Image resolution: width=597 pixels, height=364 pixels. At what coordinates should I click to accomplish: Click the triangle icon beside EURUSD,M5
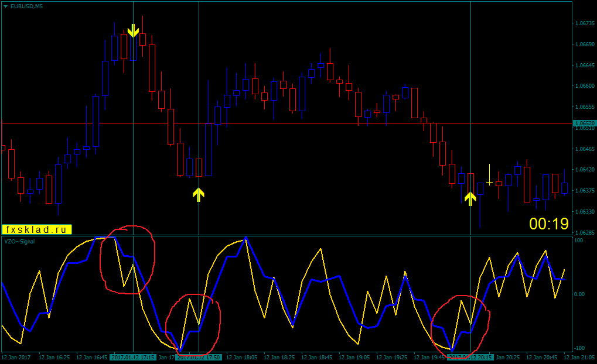pos(5,6)
